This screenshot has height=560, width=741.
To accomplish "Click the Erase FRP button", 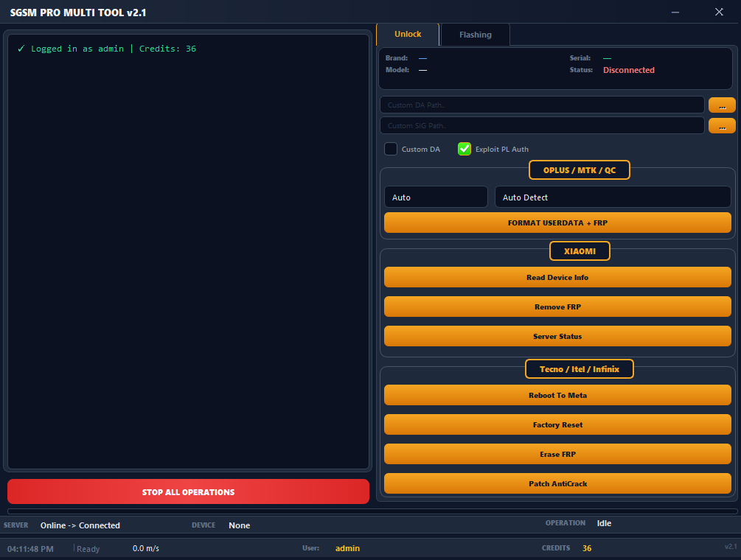I will point(557,454).
